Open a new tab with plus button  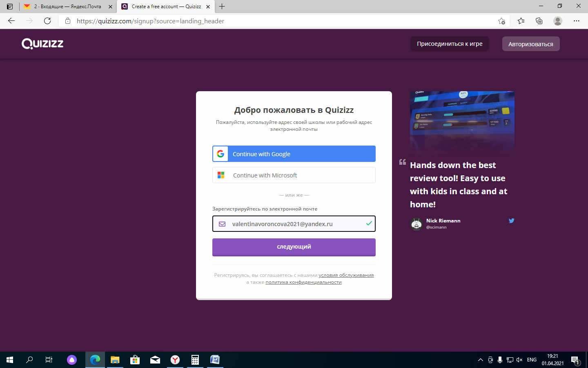point(222,7)
